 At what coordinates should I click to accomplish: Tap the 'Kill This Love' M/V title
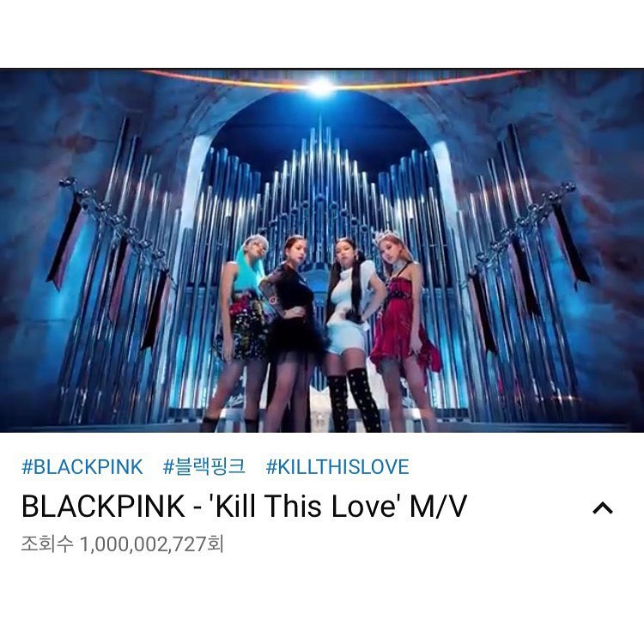pyautogui.click(x=244, y=506)
